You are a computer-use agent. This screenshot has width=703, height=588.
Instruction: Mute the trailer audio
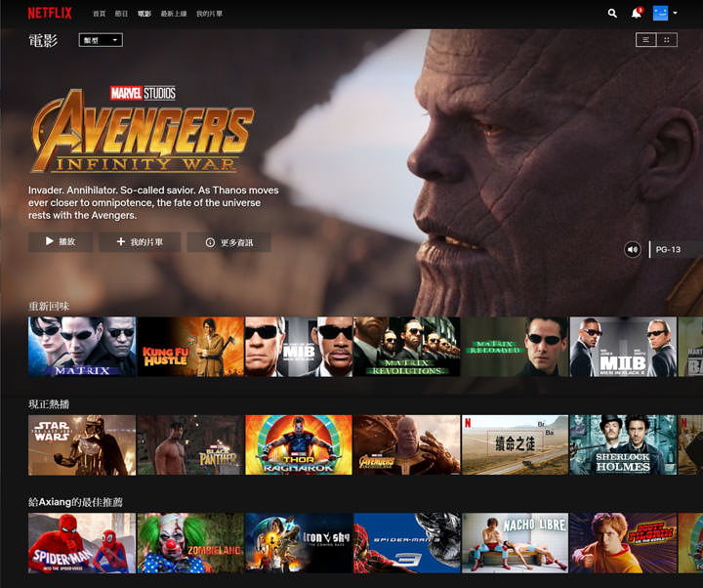[x=633, y=249]
